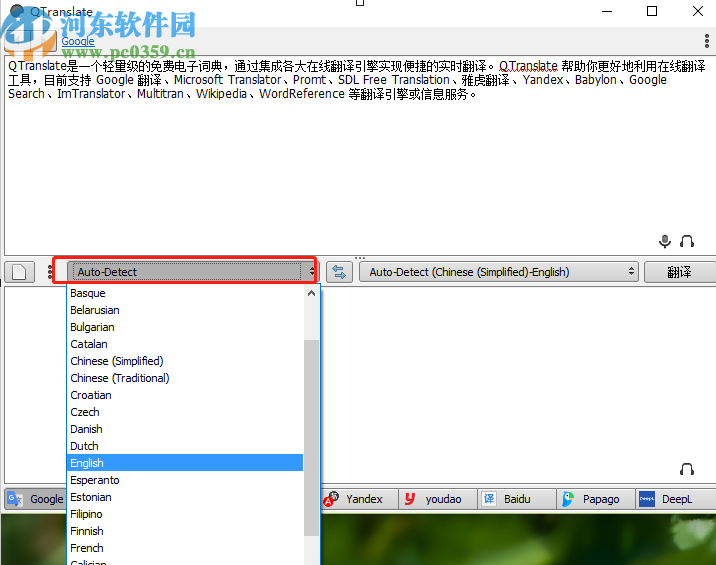
Task: Click the language list scrollbar up arrow
Action: click(311, 293)
